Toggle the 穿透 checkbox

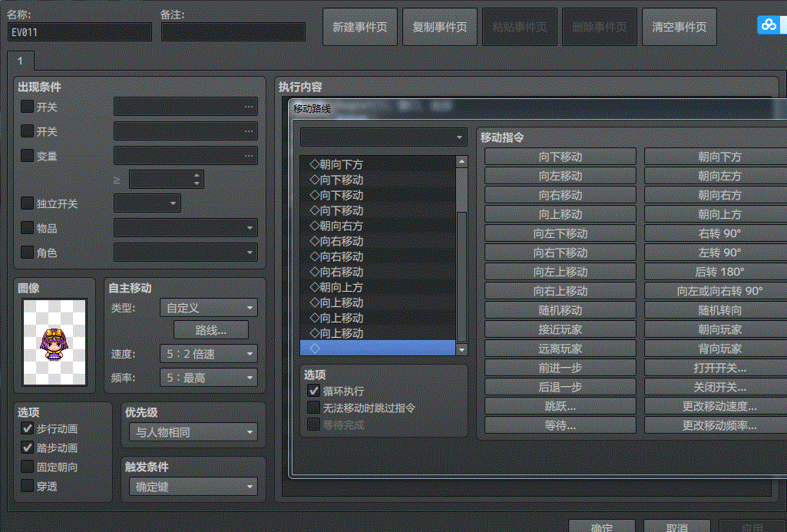coord(27,486)
